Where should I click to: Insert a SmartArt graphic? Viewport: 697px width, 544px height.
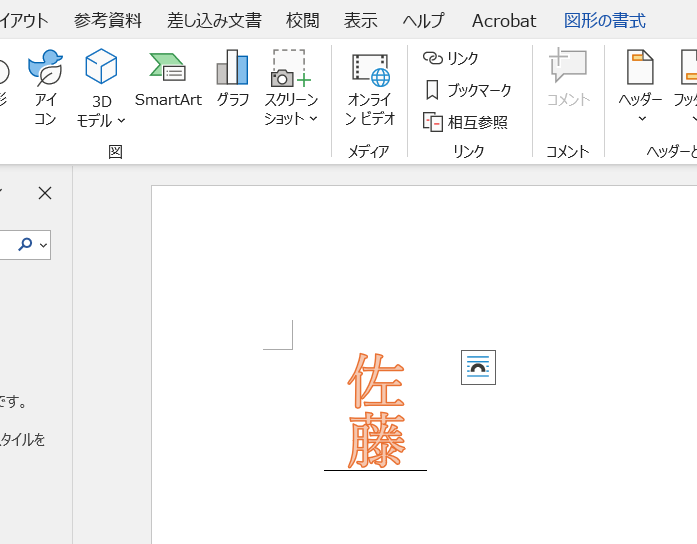168,82
